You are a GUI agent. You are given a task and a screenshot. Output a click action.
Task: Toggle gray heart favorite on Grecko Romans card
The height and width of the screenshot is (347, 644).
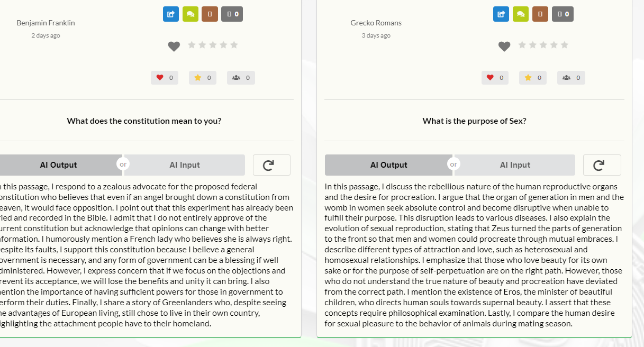tap(504, 47)
